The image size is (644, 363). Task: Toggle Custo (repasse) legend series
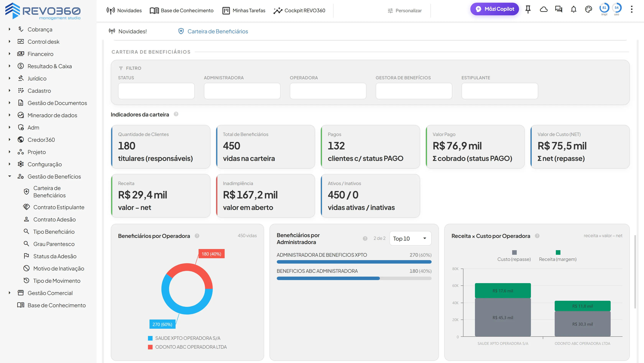(514, 256)
